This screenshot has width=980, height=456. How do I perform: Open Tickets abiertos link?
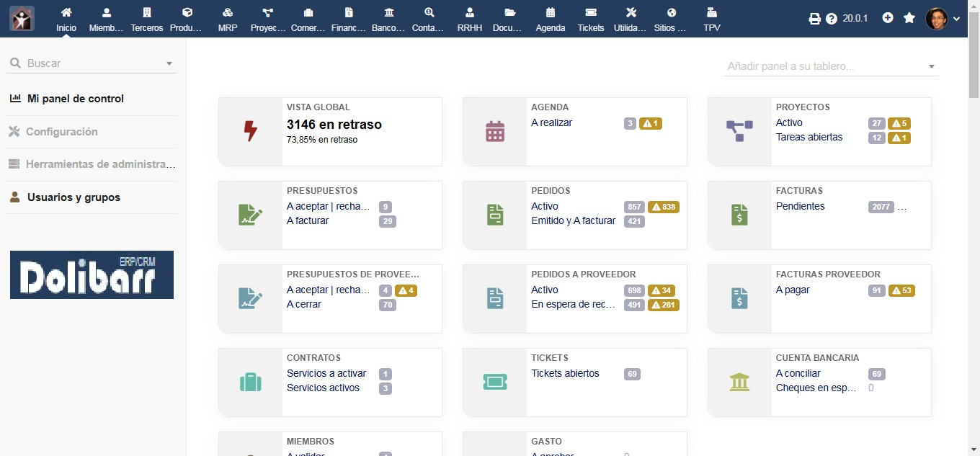coord(565,373)
